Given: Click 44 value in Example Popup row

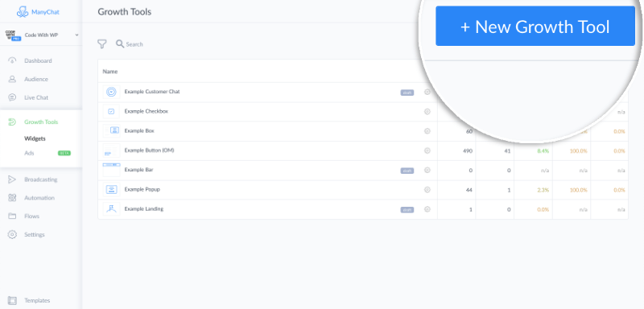Looking at the screenshot, I should (x=469, y=190).
